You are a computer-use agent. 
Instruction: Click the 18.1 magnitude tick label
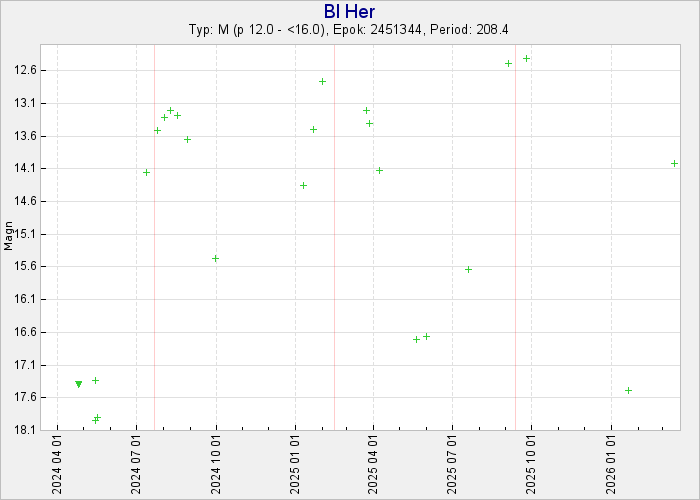coord(27,430)
